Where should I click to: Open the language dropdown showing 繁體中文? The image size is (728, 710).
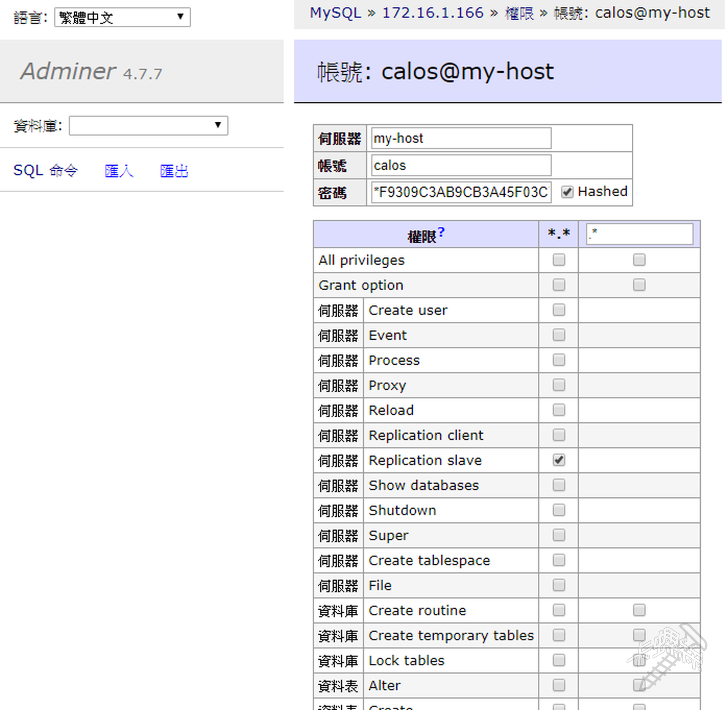pyautogui.click(x=122, y=17)
